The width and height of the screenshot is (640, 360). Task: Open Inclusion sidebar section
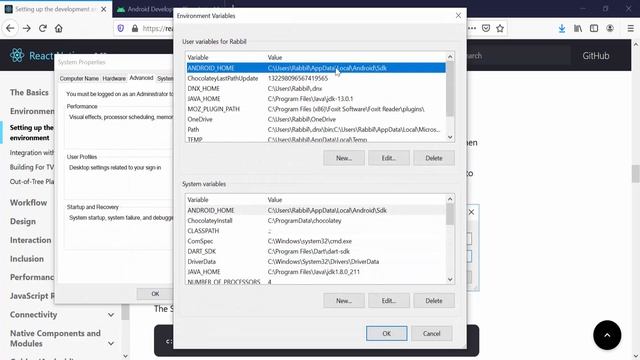pos(27,258)
